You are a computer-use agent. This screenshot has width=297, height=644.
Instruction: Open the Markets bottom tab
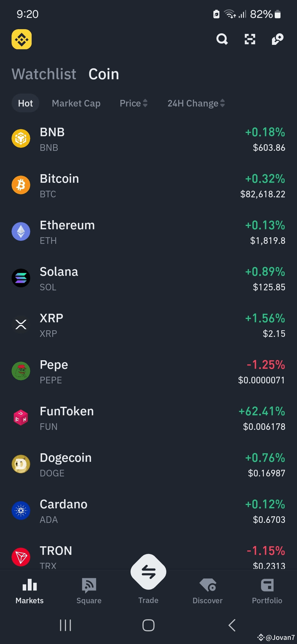(x=30, y=591)
